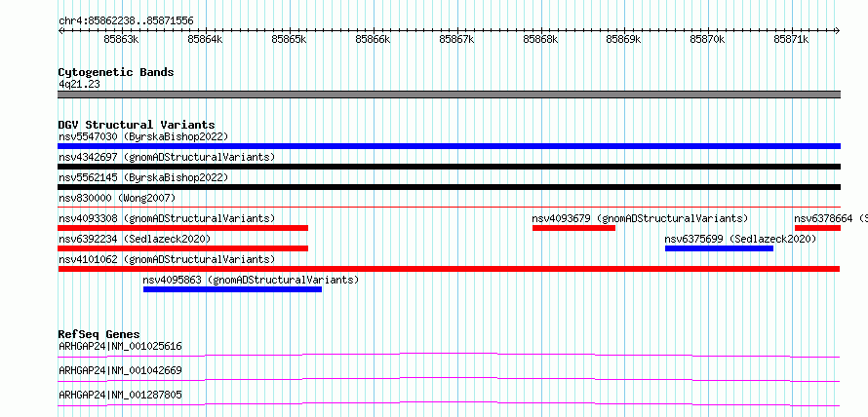The height and width of the screenshot is (417, 868).
Task: Click the 85869k ruler position
Action: (624, 39)
